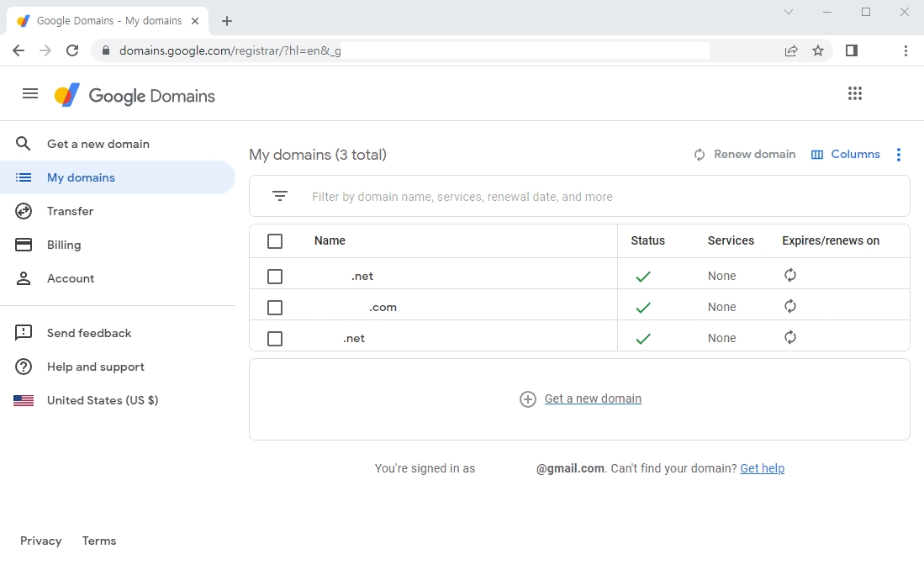The image size is (924, 570).
Task: Open the hamburger main menu
Action: coord(30,93)
